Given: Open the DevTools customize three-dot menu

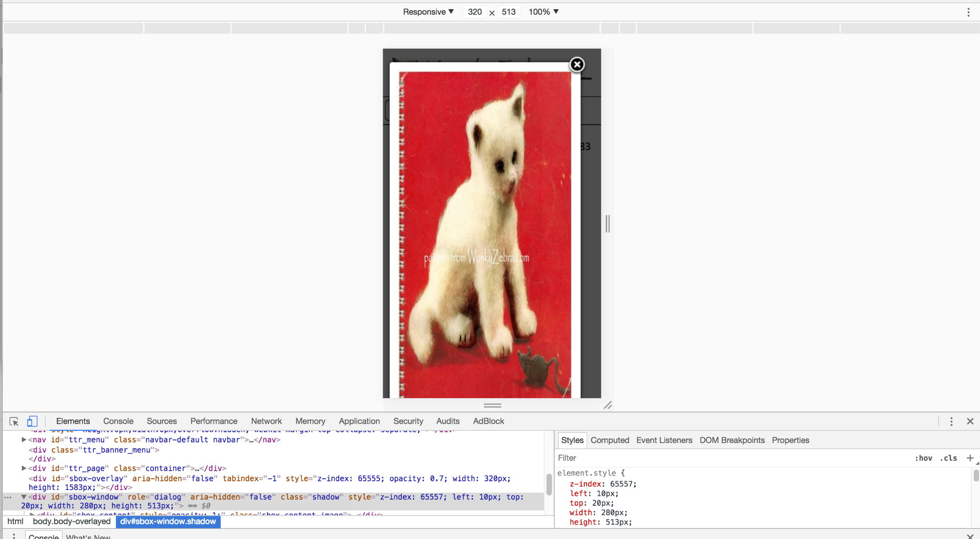Looking at the screenshot, I should [951, 421].
